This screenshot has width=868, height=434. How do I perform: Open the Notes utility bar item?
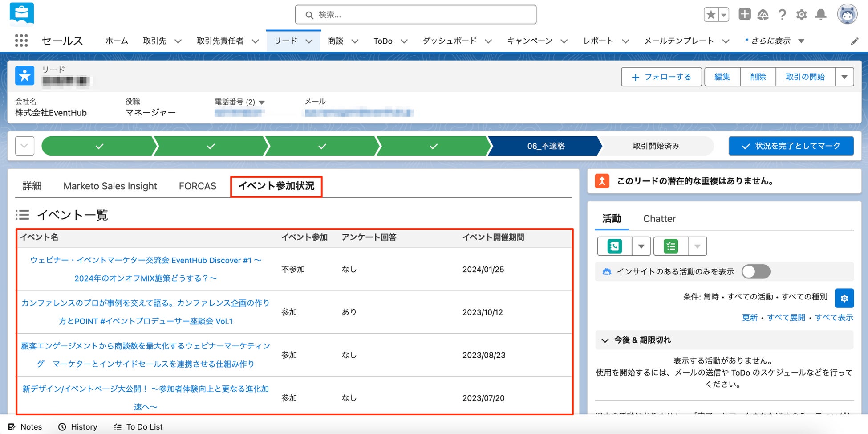point(25,427)
